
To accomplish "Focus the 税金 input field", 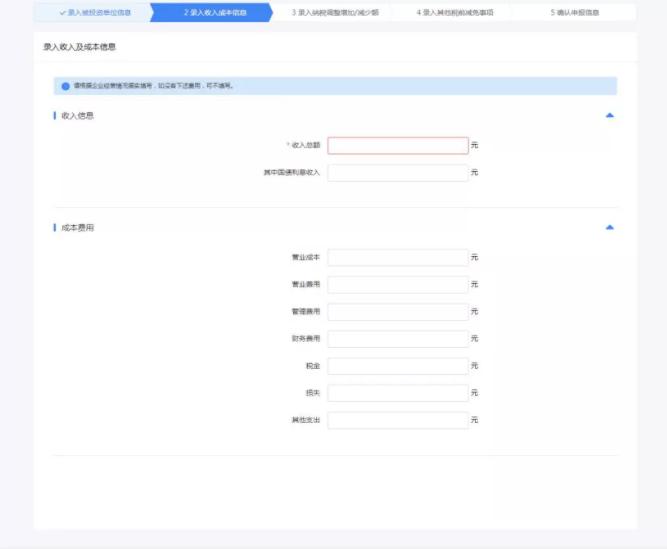I will tap(398, 366).
